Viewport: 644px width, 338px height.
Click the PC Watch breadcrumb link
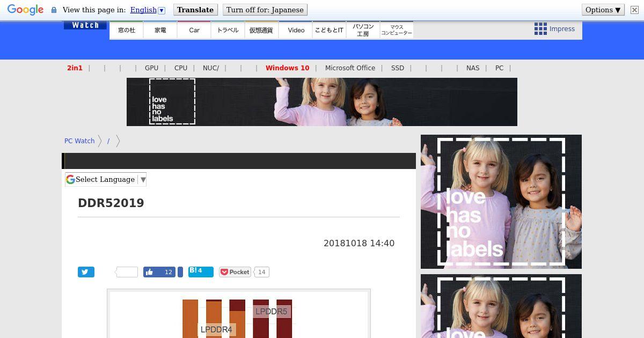[x=79, y=141]
